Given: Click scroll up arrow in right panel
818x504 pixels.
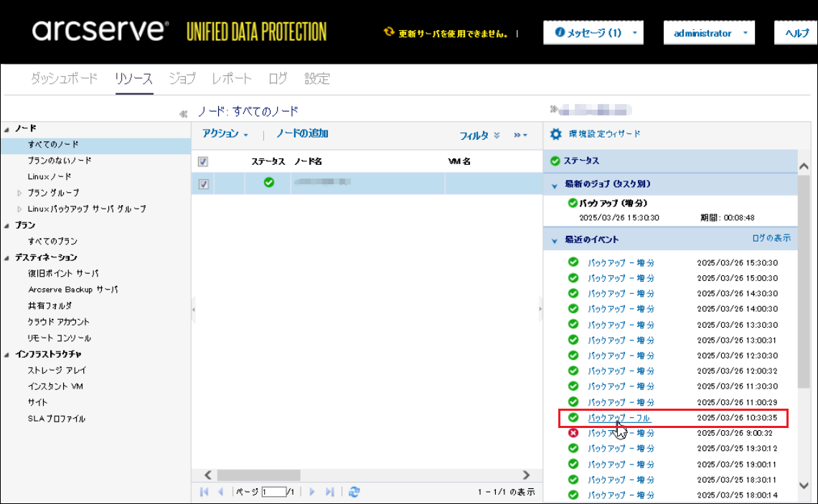Looking at the screenshot, I should point(804,166).
